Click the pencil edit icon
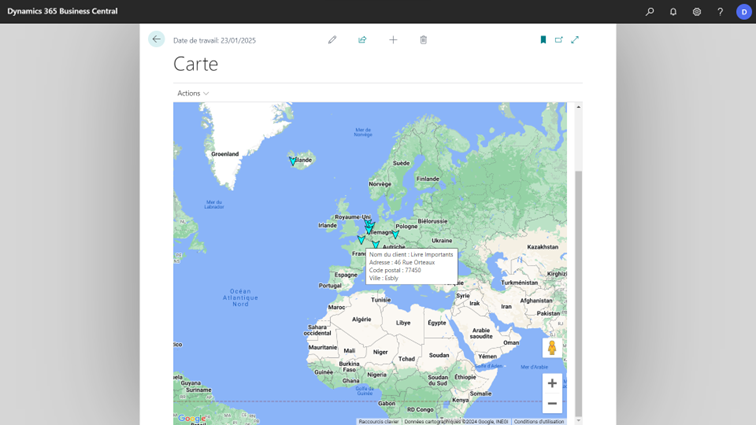756x425 pixels. coord(332,40)
